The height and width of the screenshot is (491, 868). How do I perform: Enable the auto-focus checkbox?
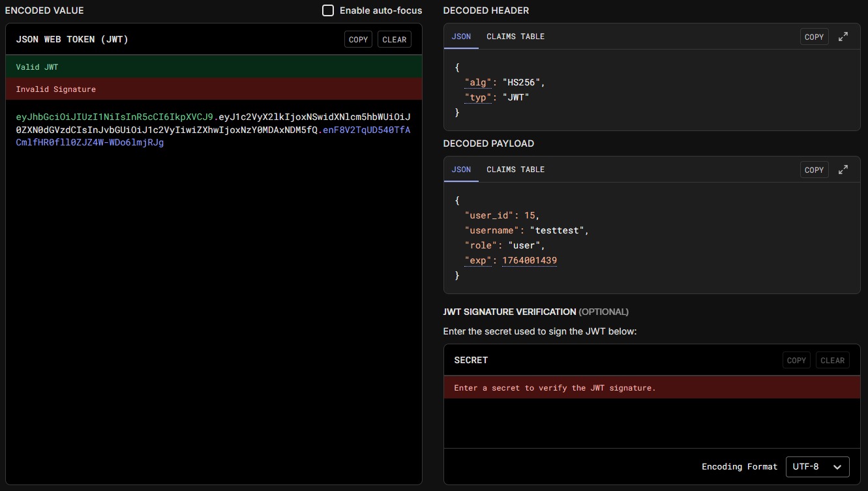pos(328,10)
